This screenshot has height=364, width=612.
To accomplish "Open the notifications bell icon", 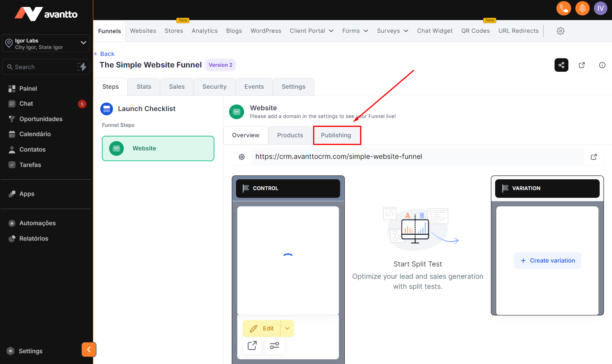I will pyautogui.click(x=582, y=8).
